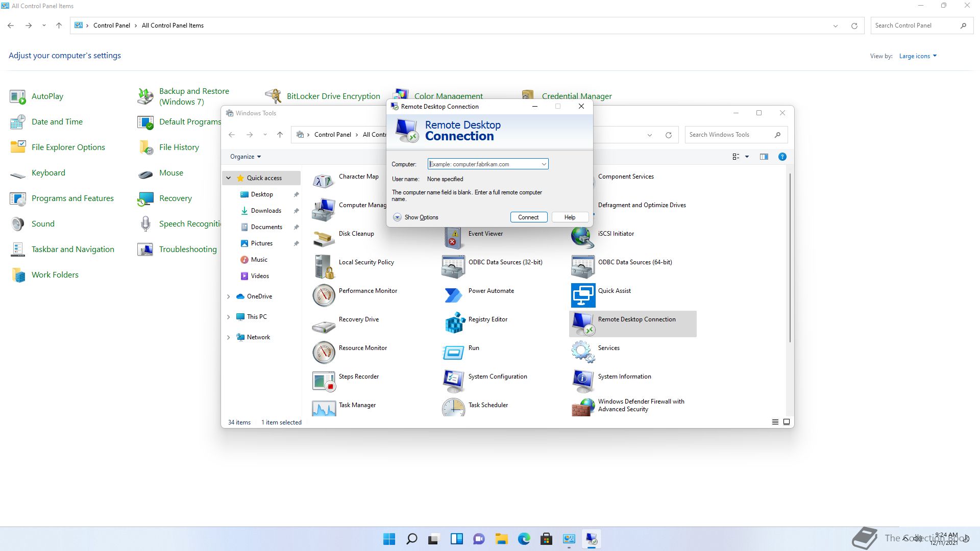
Task: Select Music in the navigation pane
Action: [259, 260]
